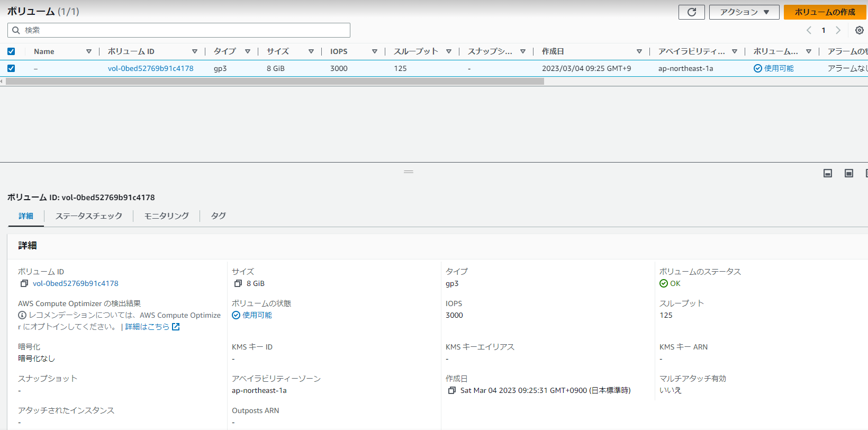
Task: Sort by 作成日 column
Action: (639, 51)
